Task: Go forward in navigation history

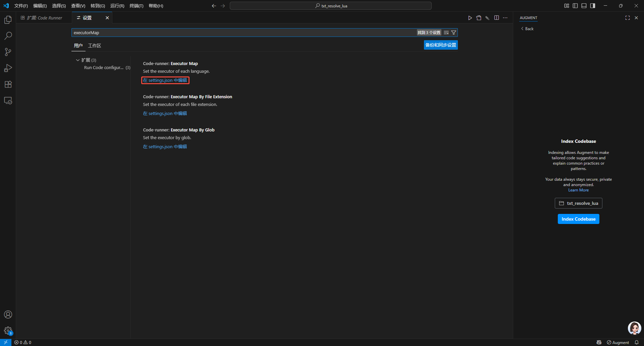Action: click(223, 6)
